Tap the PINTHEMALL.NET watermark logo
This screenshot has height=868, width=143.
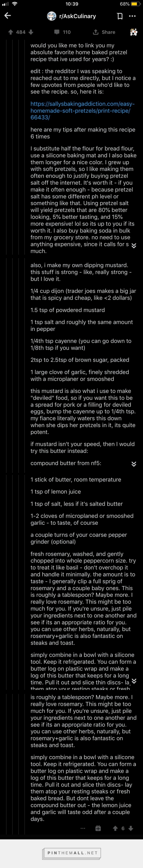pyautogui.click(x=72, y=852)
